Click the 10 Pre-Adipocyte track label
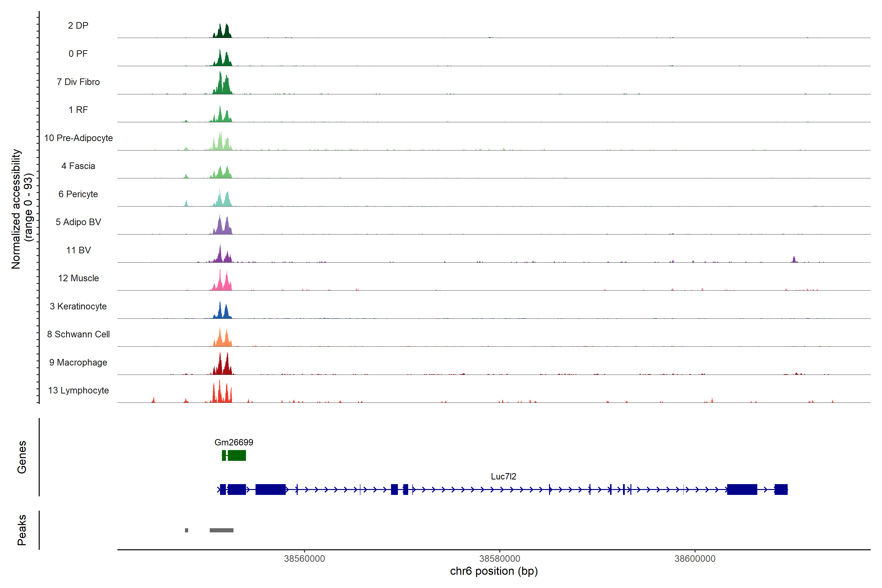This screenshot has height=588, width=882. click(78, 138)
